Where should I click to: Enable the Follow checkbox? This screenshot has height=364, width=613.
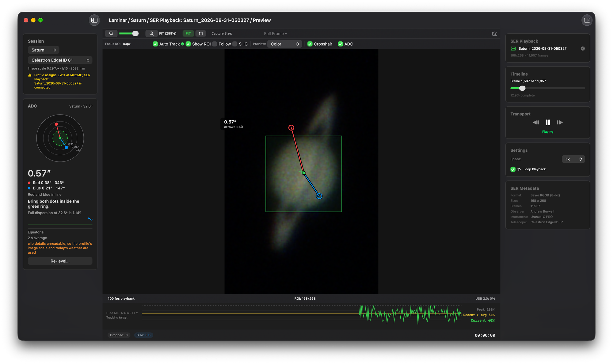pyautogui.click(x=215, y=44)
